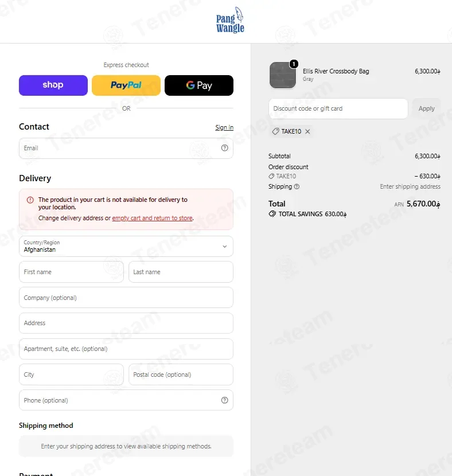The image size is (452, 476).
Task: Click the total savings tag icon
Action: 272,214
